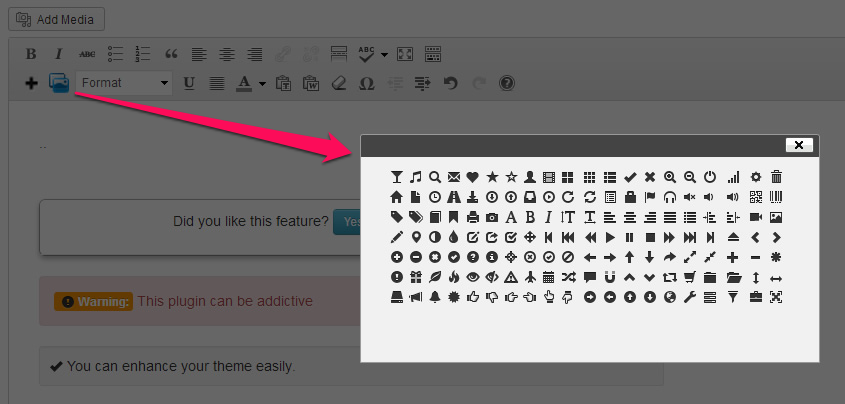
Task: Select the leaf glyph icon
Action: tap(434, 277)
